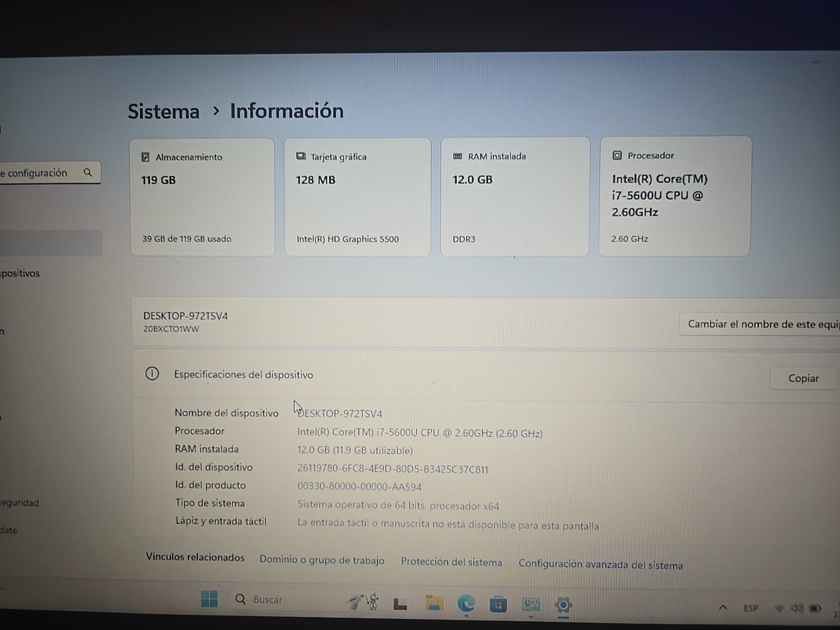
Task: Click the info icon beside Especificaciones
Action: 152,373
